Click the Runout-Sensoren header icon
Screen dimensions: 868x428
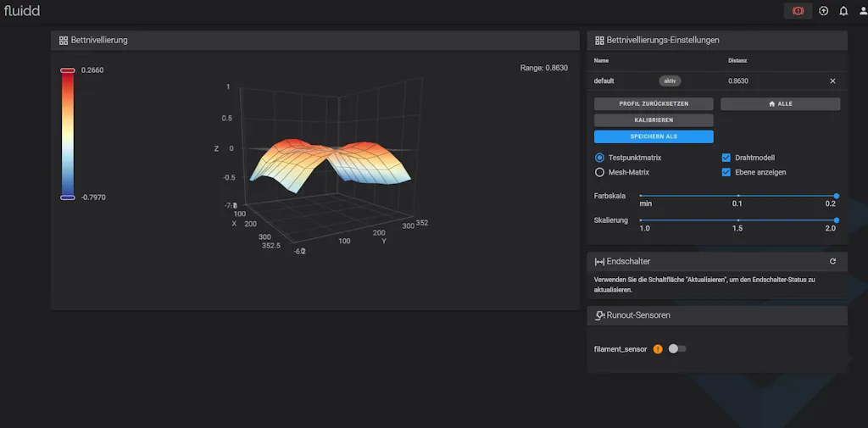click(x=599, y=315)
